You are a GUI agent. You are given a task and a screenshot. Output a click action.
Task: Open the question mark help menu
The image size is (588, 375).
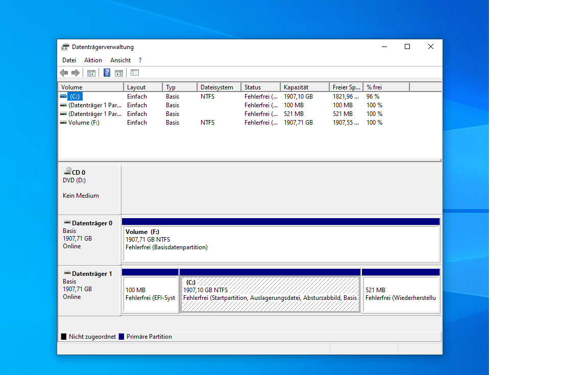tap(140, 60)
